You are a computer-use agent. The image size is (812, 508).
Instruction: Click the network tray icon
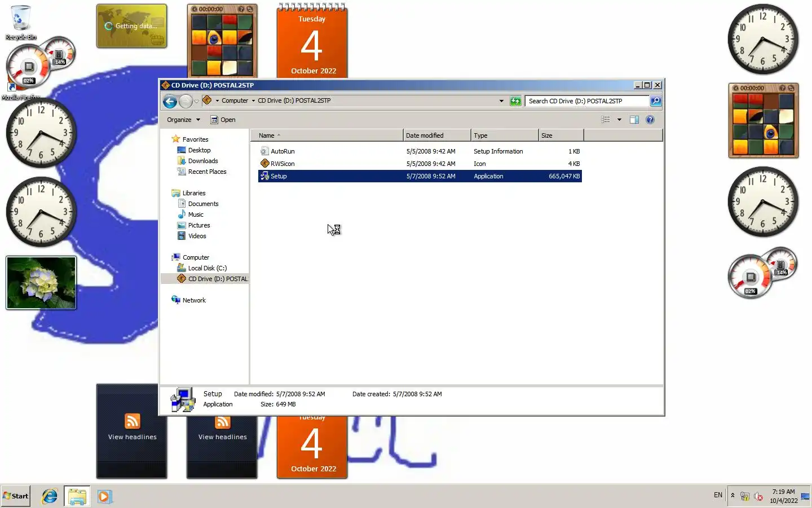point(745,497)
